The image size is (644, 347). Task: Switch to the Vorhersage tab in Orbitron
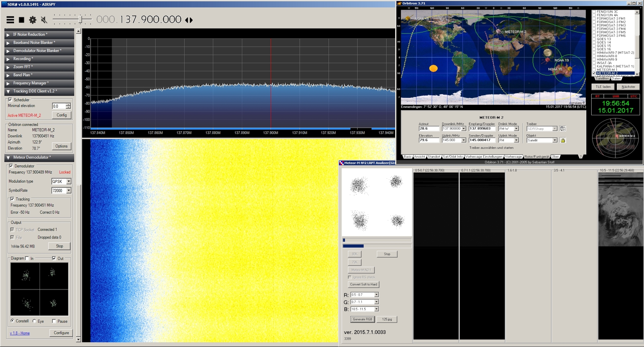513,157
